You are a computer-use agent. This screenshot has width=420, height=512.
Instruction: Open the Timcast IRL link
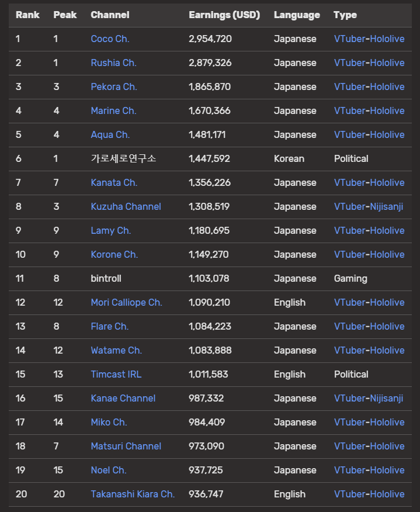116,374
